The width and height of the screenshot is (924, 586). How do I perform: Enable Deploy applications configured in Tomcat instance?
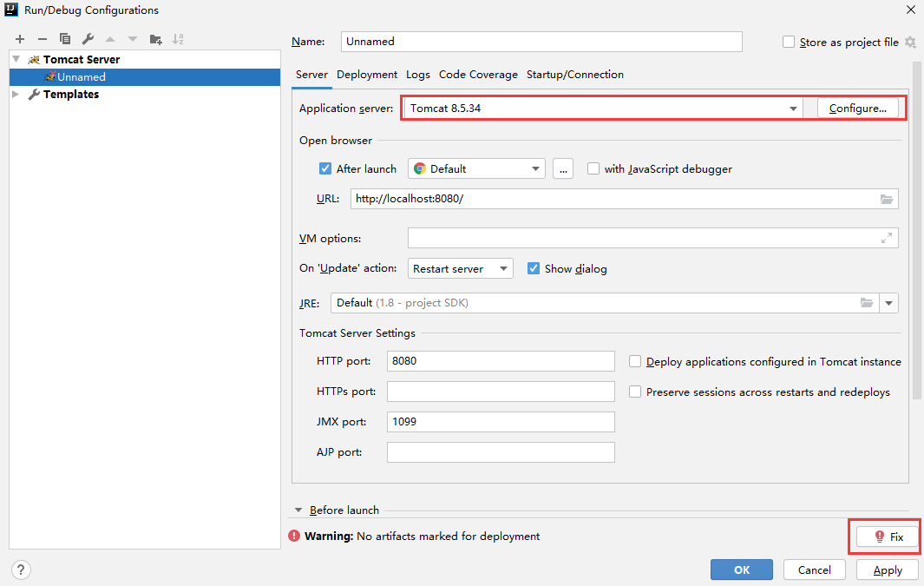pyautogui.click(x=635, y=361)
